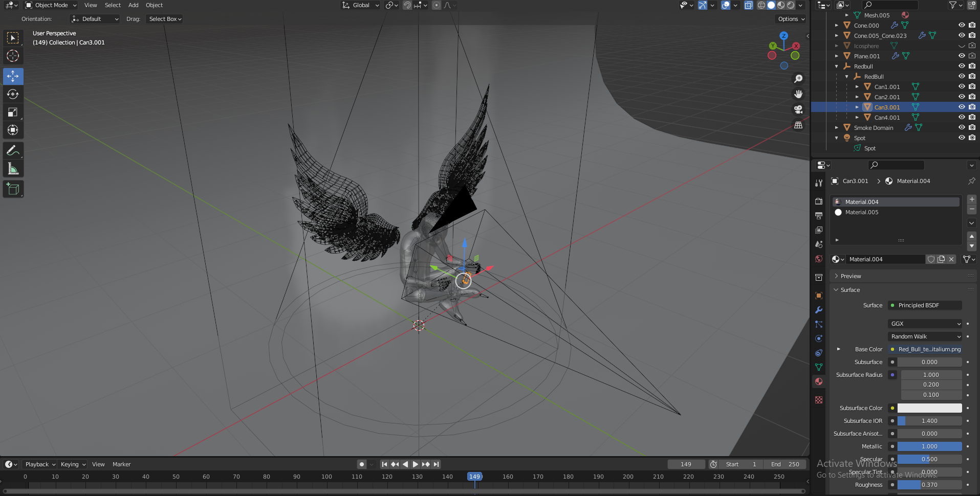This screenshot has width=980, height=496.
Task: Open the Physics properties tab
Action: pyautogui.click(x=819, y=339)
